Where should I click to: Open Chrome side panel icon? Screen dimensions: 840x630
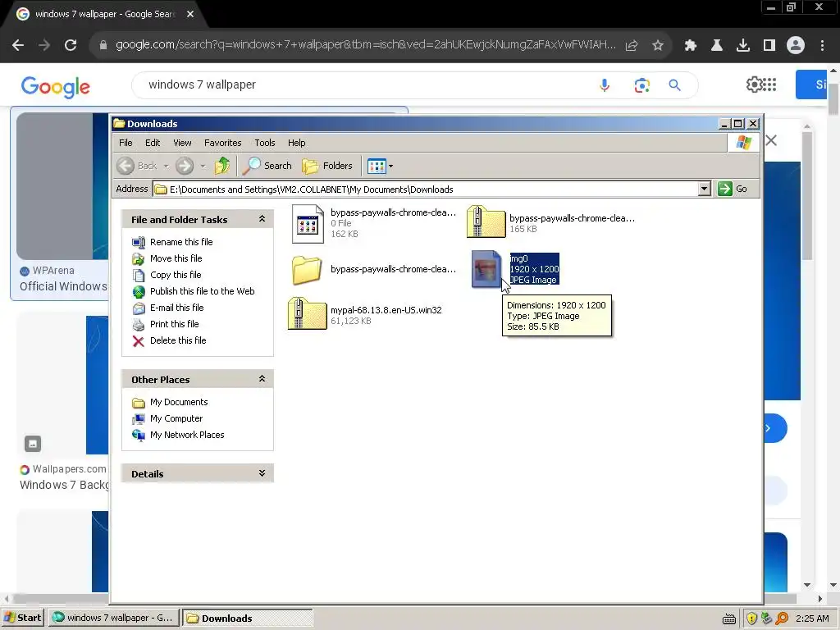point(769,46)
